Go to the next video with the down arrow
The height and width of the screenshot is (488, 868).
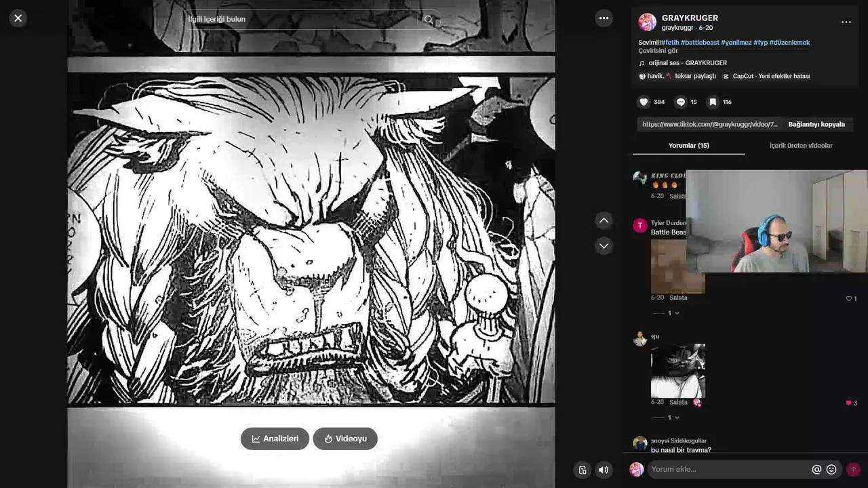click(x=604, y=245)
